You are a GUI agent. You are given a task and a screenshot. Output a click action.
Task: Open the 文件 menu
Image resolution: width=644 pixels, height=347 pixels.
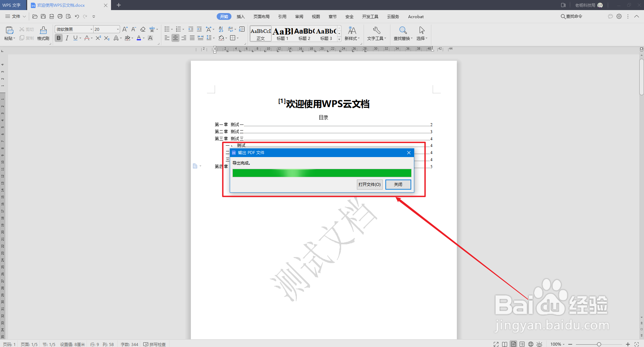(14, 16)
